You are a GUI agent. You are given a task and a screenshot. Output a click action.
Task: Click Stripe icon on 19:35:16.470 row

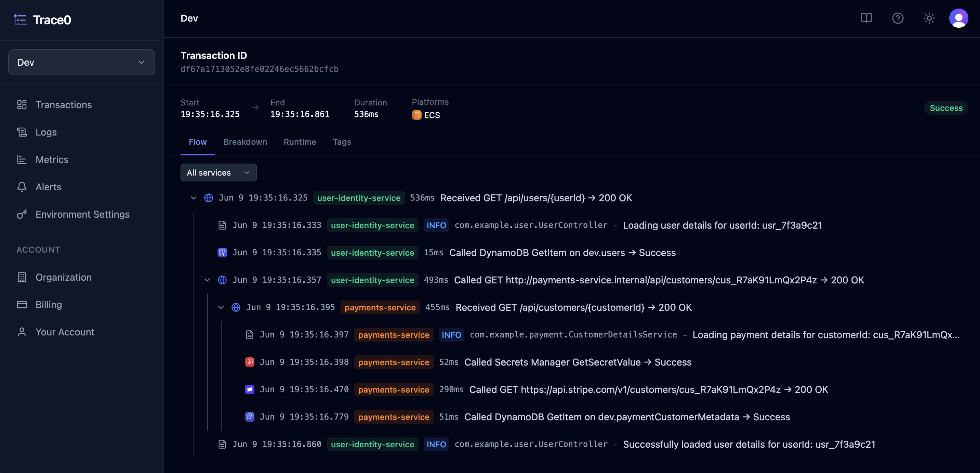[x=250, y=389]
